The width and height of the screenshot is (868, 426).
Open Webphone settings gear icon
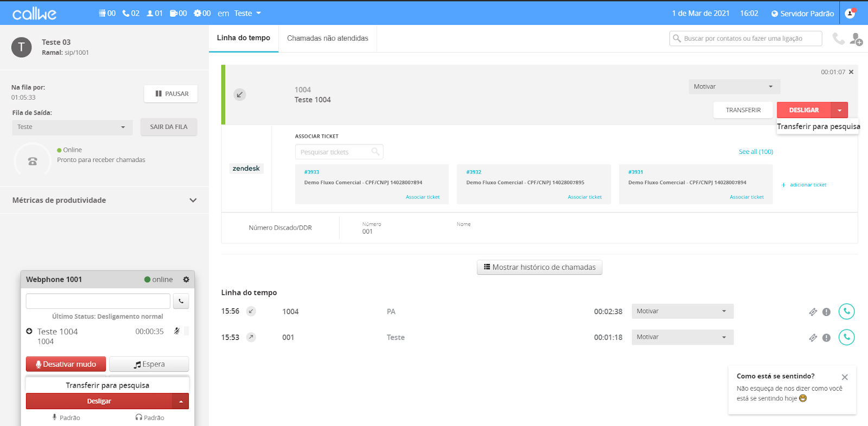(x=186, y=280)
